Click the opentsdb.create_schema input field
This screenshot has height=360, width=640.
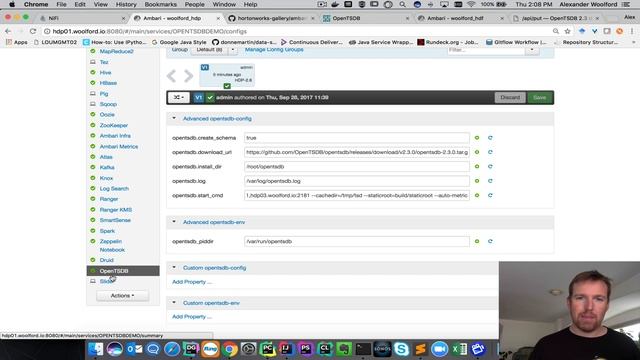point(357,138)
